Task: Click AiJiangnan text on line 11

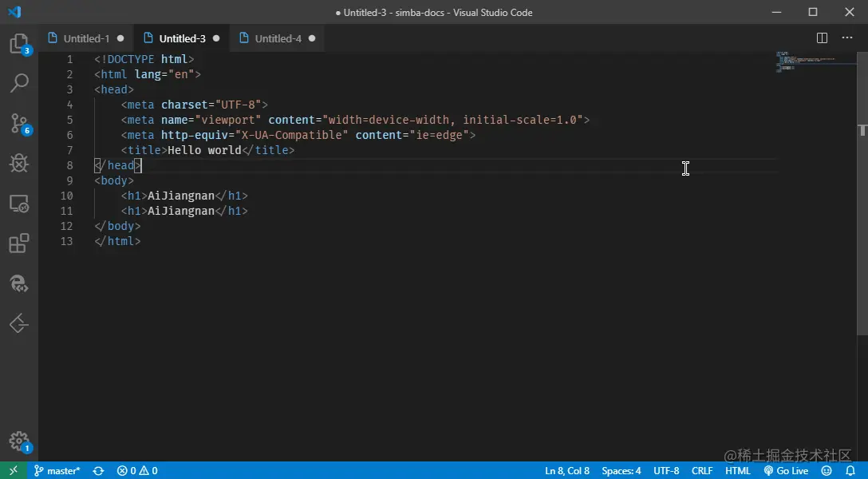Action: (181, 211)
